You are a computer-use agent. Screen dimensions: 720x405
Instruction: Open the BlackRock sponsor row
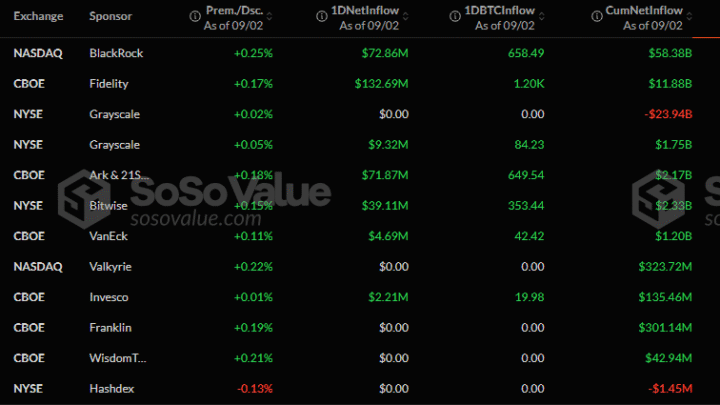(x=116, y=51)
